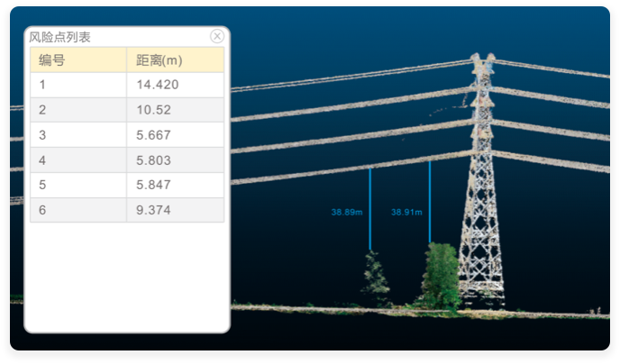Click the 5.803 distance cell

pos(153,160)
